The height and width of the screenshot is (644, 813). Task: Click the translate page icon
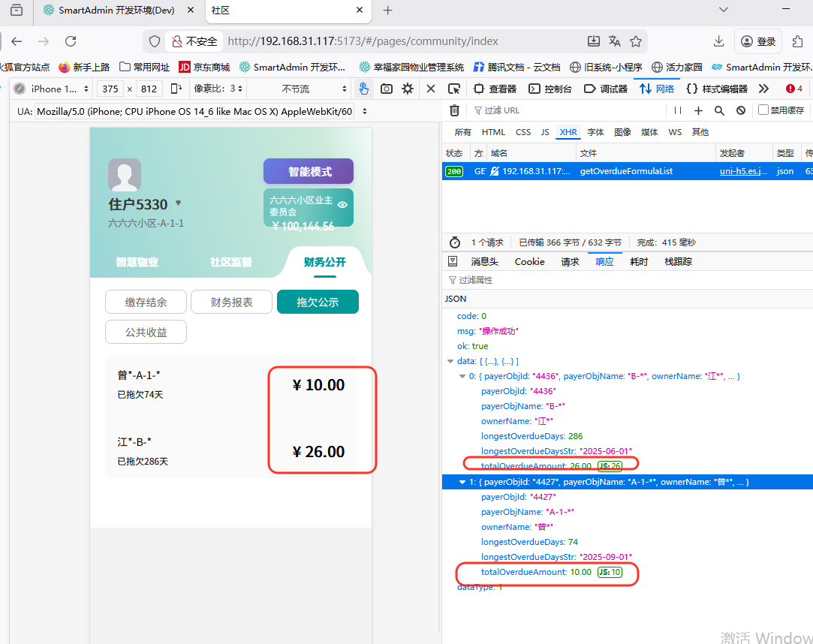pos(615,41)
